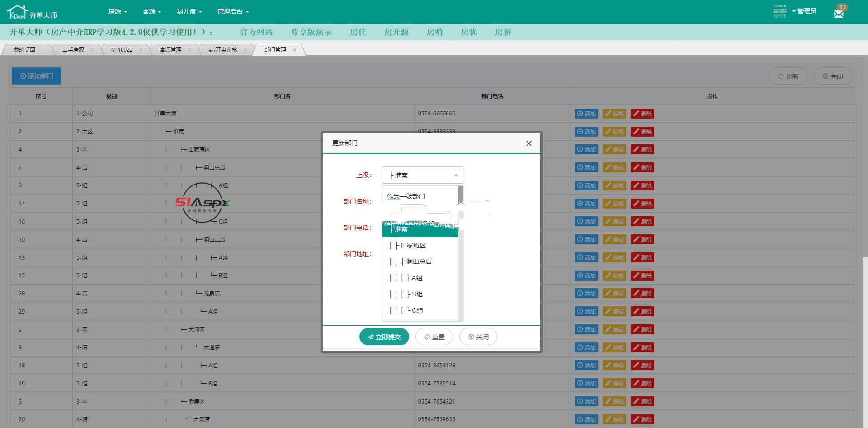
Task: Select 作为一级部门 from the dropdown list
Action: [x=406, y=196]
